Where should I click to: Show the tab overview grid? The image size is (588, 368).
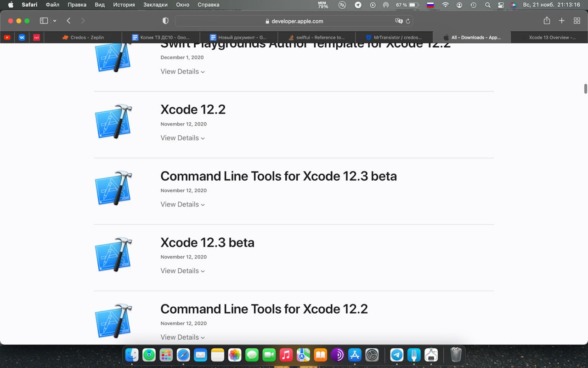577,21
